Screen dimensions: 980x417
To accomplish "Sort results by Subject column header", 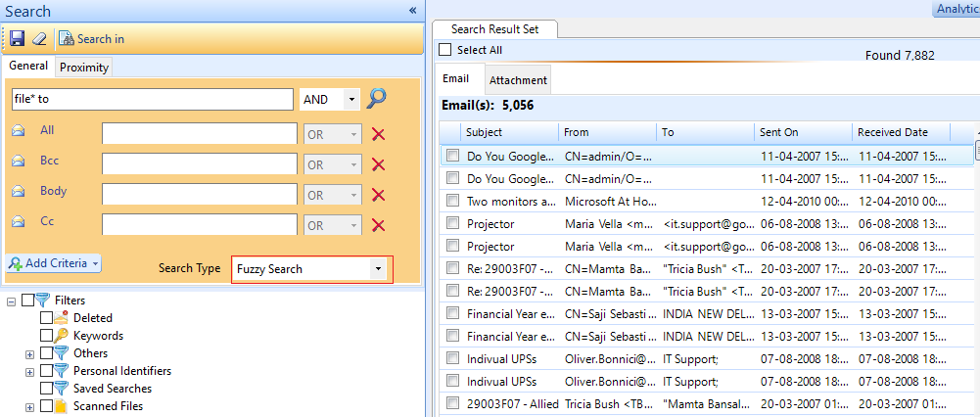I will point(509,132).
